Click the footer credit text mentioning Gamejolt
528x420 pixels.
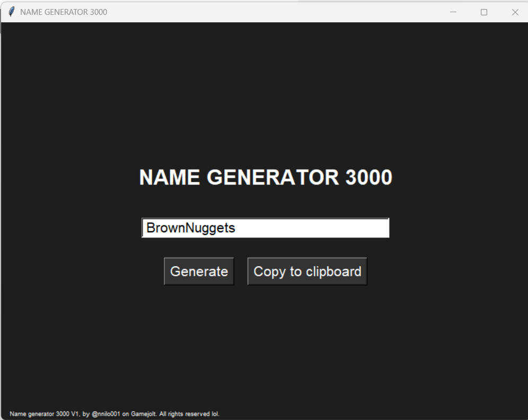115,414
